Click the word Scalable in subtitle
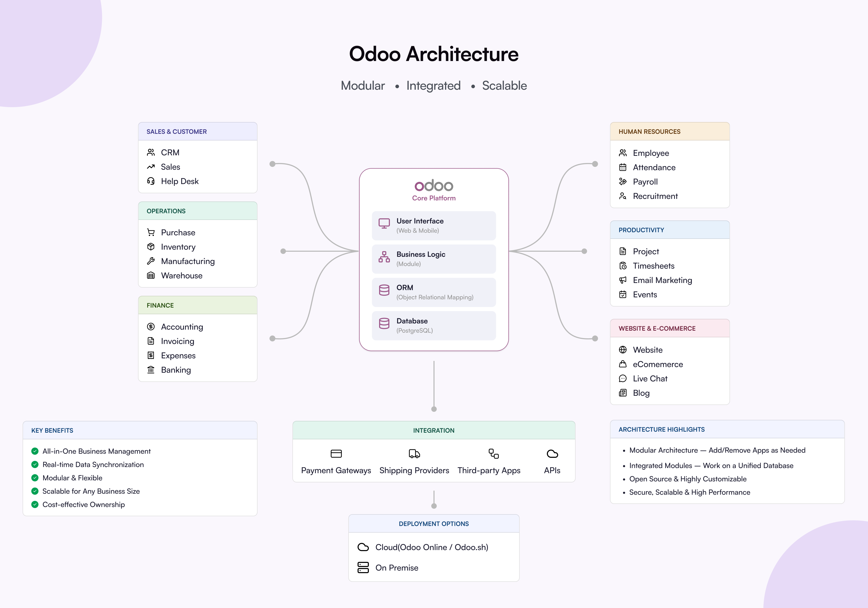This screenshot has height=608, width=868. (x=504, y=86)
